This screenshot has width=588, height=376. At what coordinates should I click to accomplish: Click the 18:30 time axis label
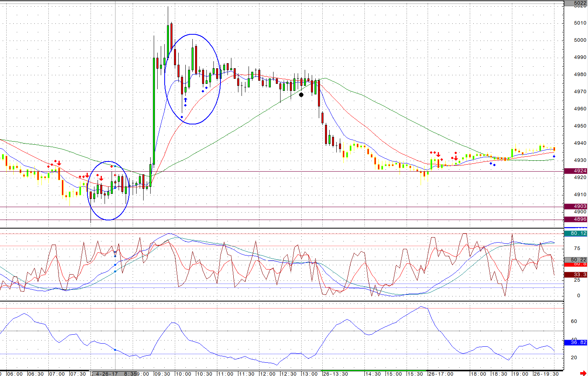click(499, 374)
